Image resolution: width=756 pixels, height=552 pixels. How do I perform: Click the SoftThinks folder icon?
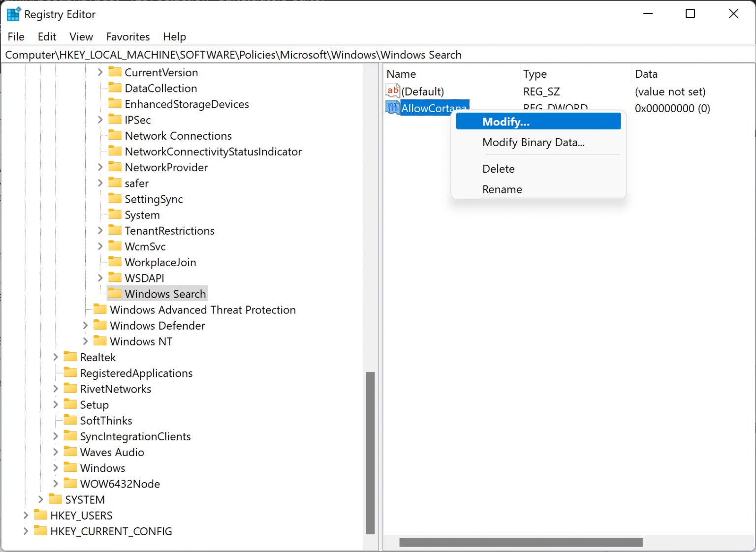tap(70, 420)
